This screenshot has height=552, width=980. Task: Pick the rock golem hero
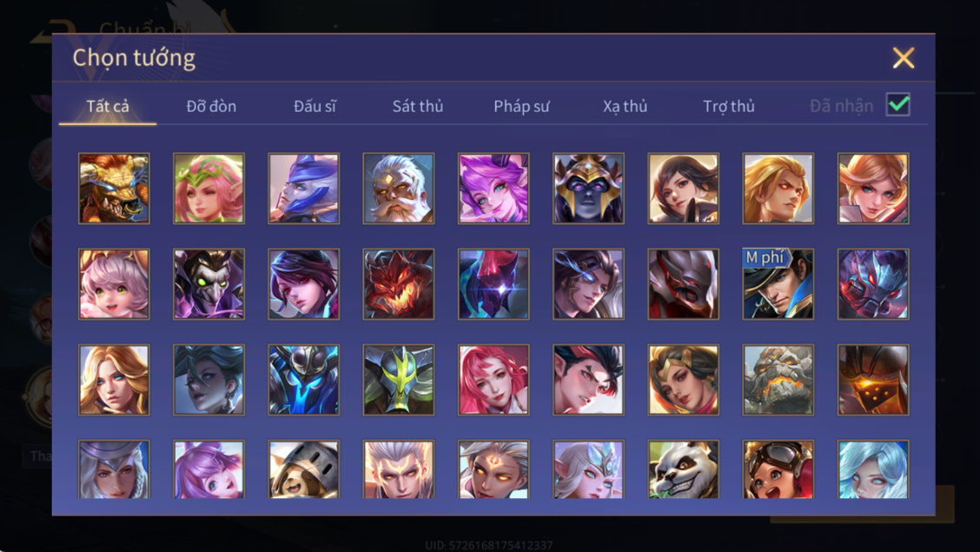tap(778, 380)
